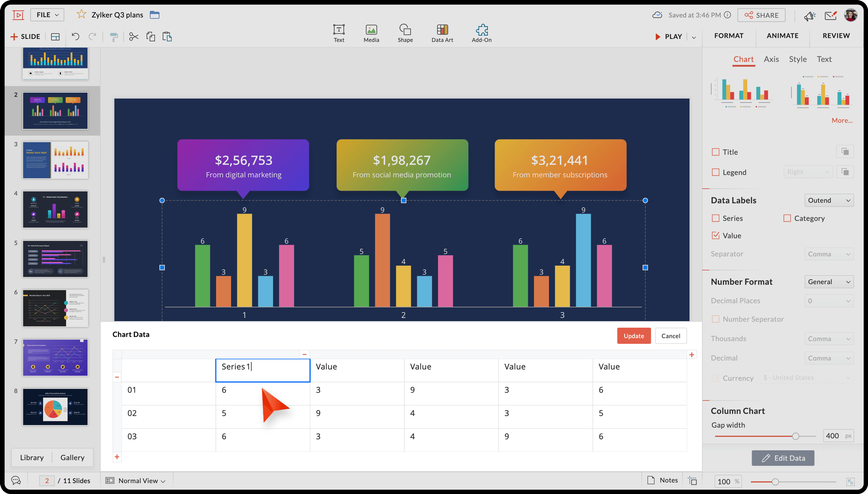Enable the chart Title checkbox
Image resolution: width=868 pixels, height=494 pixels.
click(715, 152)
